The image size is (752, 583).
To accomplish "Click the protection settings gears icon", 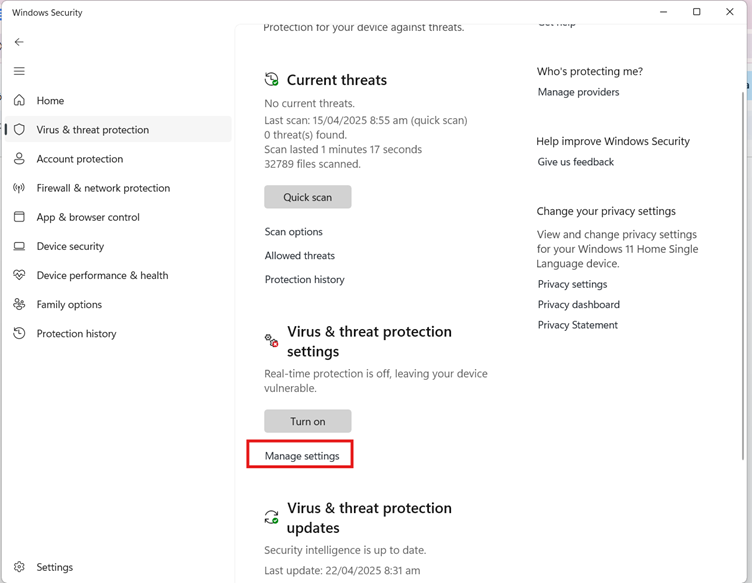I will point(271,340).
